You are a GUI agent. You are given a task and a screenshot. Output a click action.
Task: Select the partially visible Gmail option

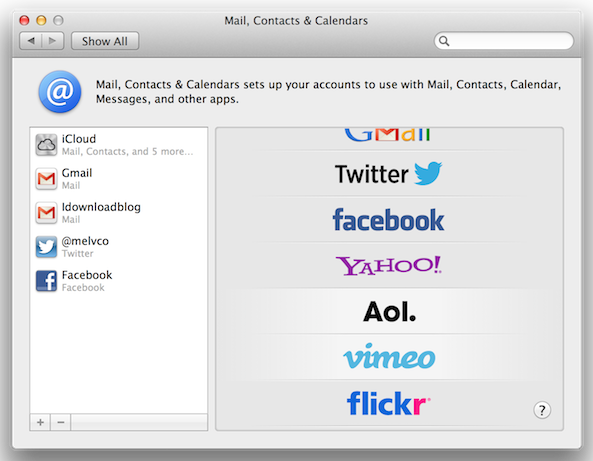coord(389,139)
